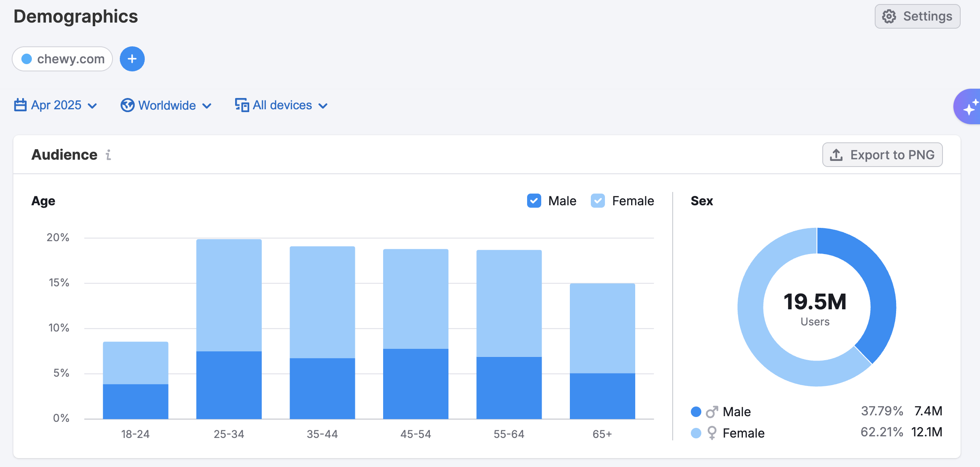Uncheck the Male checkbox in Age chart
Viewport: 980px width, 467px height.
point(534,201)
